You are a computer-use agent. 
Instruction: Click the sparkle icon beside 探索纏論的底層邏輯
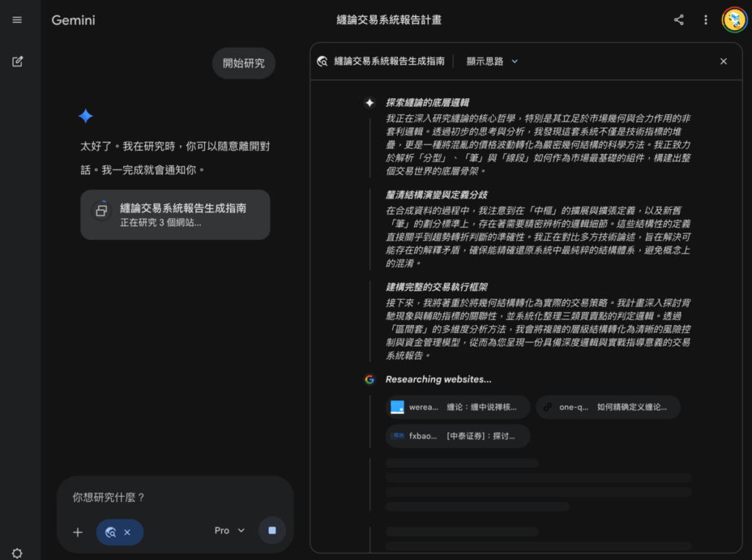pyautogui.click(x=369, y=103)
